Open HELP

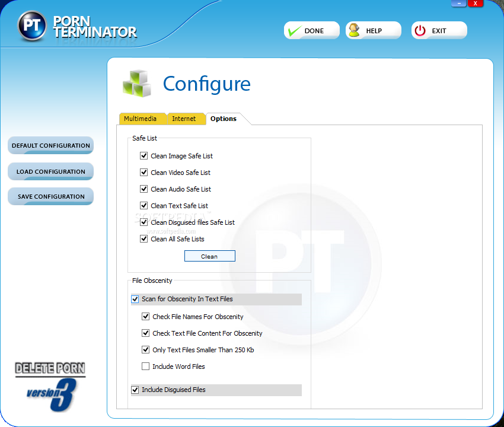(374, 31)
